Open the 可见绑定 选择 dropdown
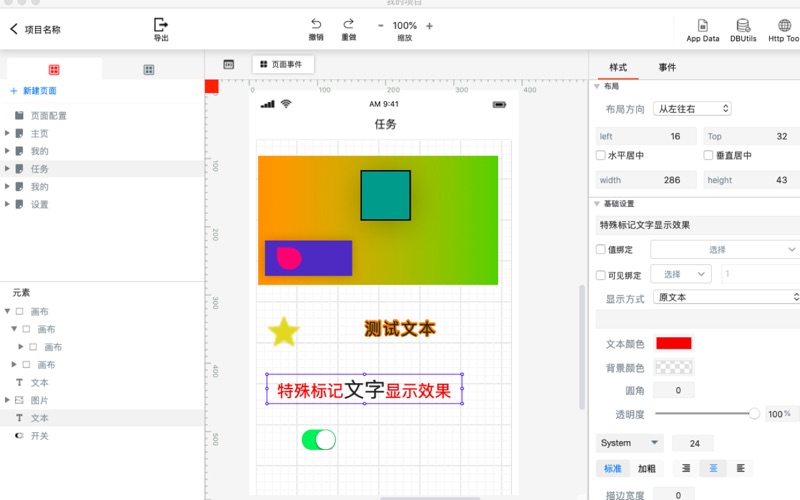800x500 pixels. [x=681, y=274]
